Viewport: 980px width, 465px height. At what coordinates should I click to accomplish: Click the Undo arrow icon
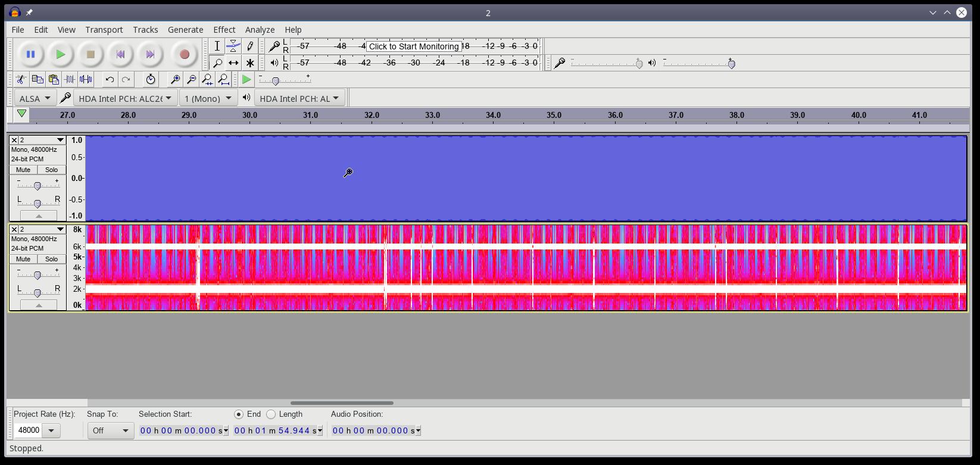click(x=110, y=79)
